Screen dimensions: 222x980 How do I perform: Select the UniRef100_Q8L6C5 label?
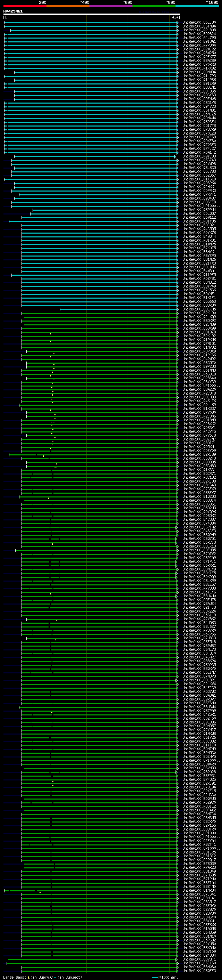[x=199, y=168]
